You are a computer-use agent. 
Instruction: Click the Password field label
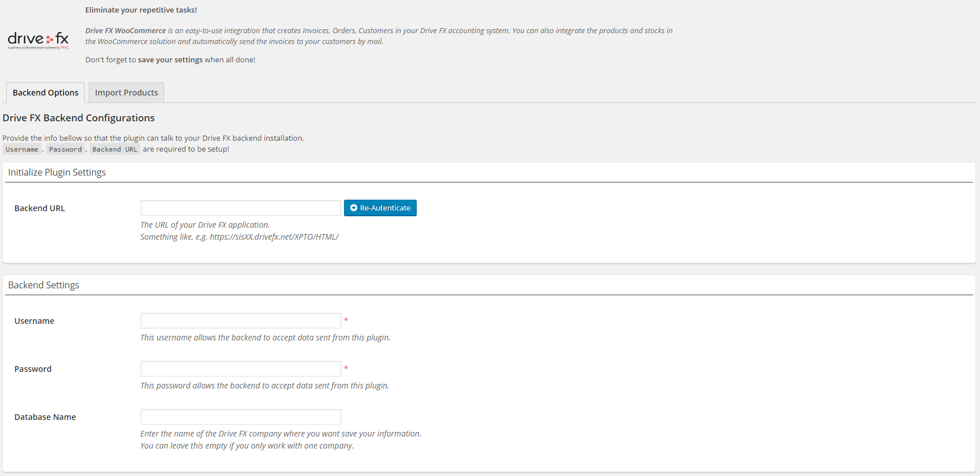(33, 369)
